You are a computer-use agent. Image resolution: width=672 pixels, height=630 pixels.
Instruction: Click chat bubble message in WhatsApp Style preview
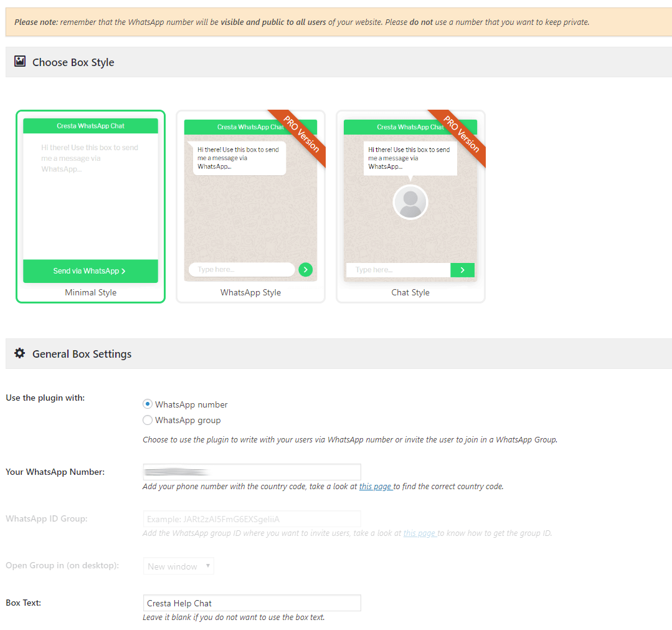coord(239,158)
